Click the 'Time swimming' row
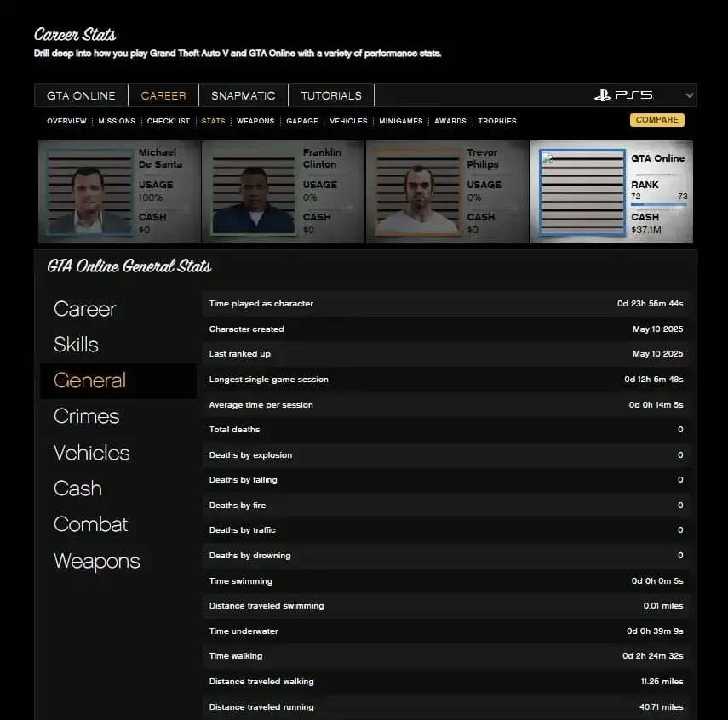This screenshot has width=728, height=720. 446,580
